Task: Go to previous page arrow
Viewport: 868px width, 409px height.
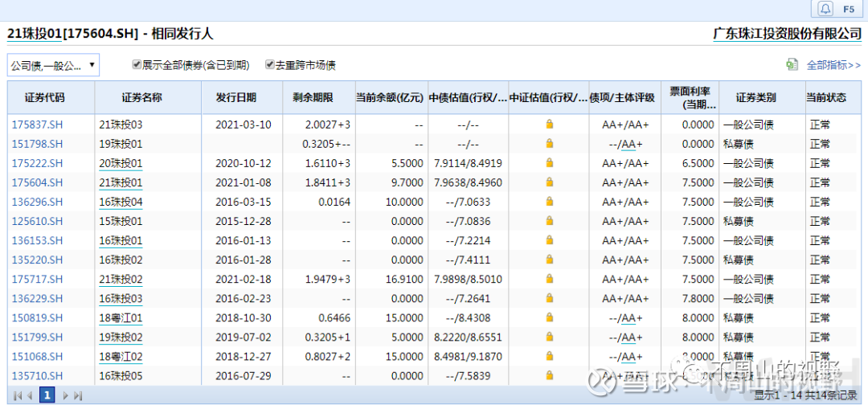Action: (x=30, y=395)
